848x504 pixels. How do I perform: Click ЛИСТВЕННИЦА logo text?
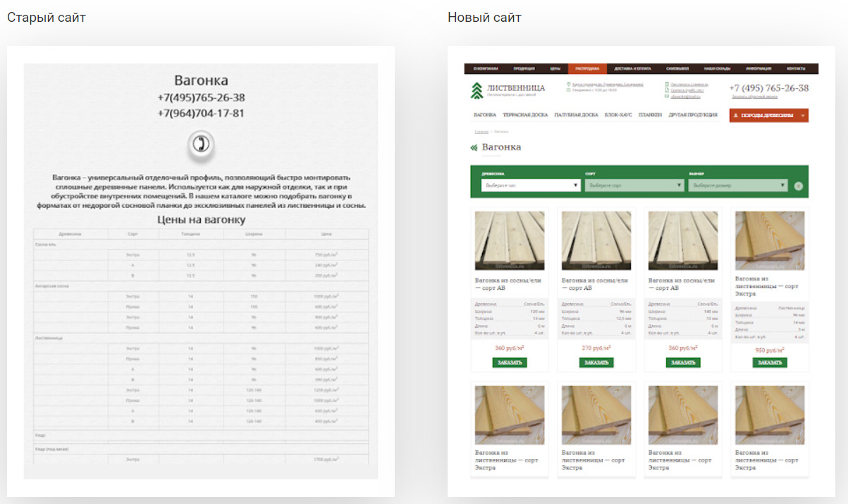click(516, 88)
